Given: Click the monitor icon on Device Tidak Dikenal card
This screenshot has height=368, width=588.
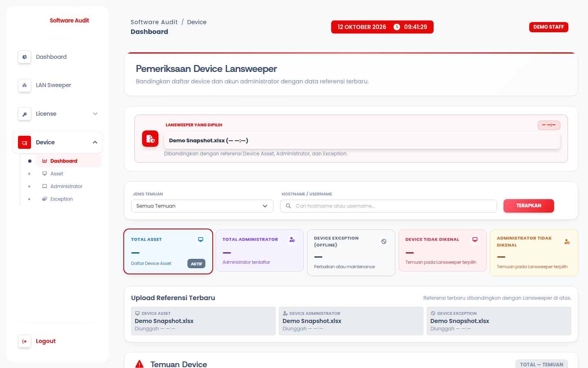Looking at the screenshot, I should (475, 240).
